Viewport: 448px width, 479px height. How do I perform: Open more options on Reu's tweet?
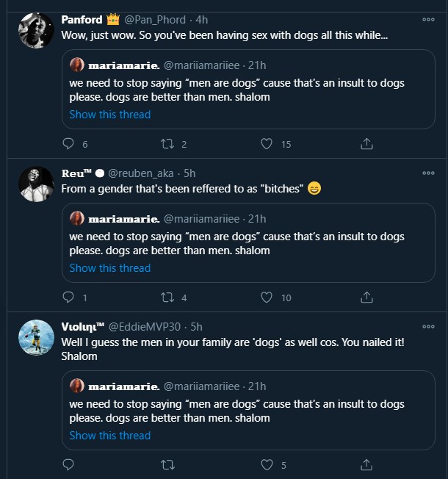(x=428, y=173)
